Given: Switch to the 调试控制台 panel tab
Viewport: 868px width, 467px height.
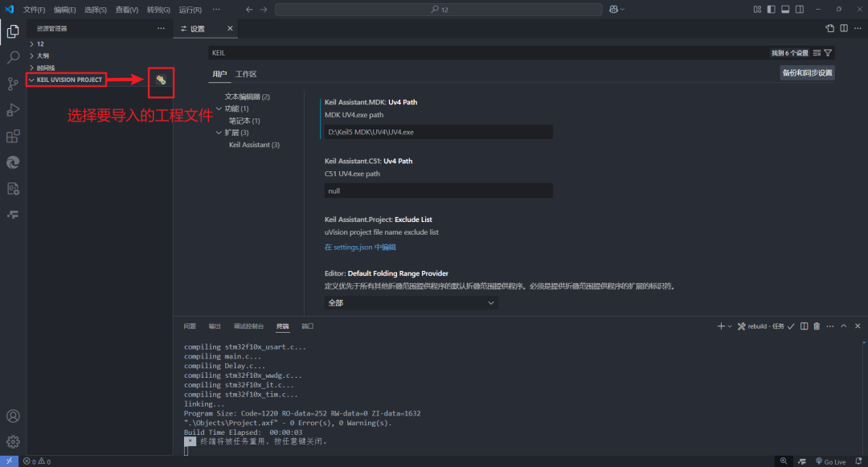Looking at the screenshot, I should pos(248,326).
